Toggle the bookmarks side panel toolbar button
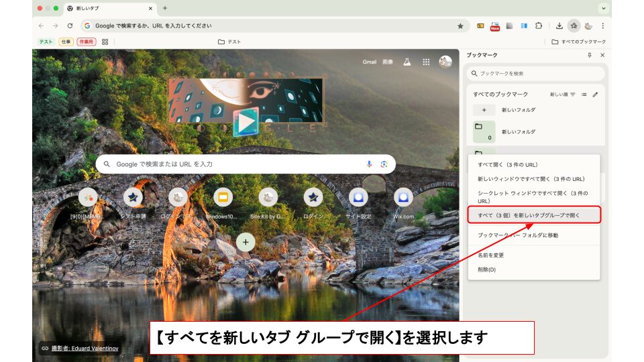The image size is (644, 362). coord(574,26)
